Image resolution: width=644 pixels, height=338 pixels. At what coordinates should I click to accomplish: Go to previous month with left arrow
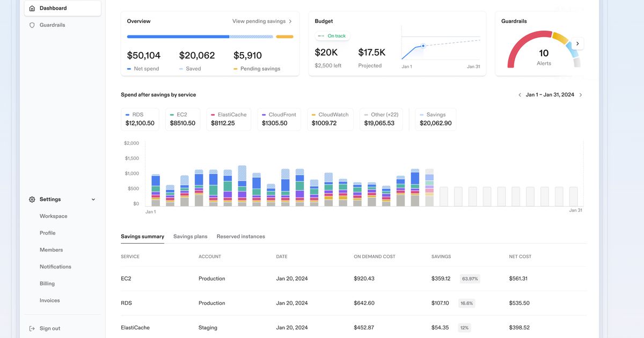[x=519, y=95]
